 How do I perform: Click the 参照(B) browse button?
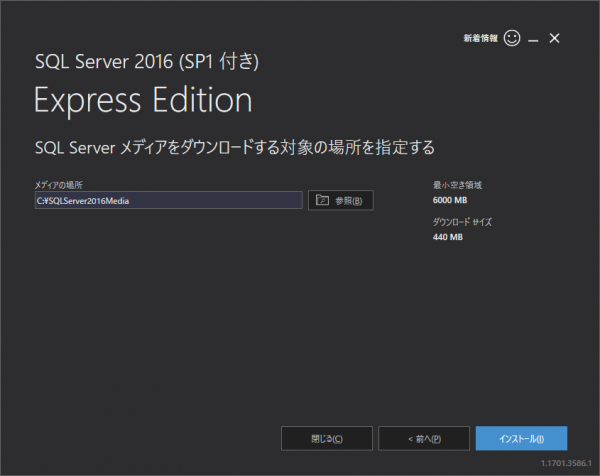pos(341,200)
